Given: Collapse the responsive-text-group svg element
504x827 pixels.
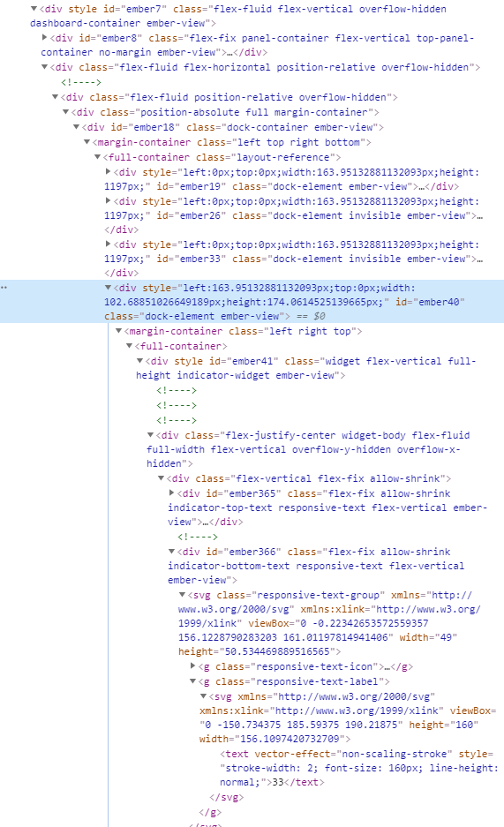Looking at the screenshot, I should pyautogui.click(x=182, y=594).
